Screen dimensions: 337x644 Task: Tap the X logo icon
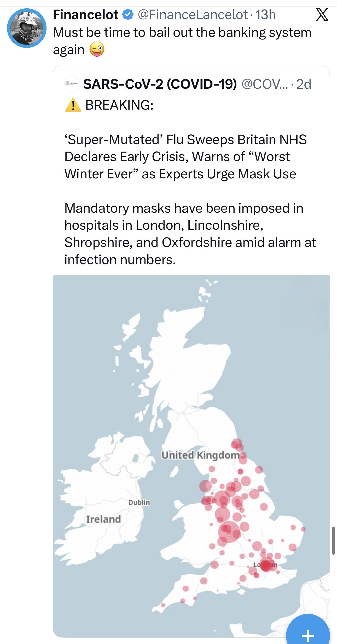[x=322, y=15]
